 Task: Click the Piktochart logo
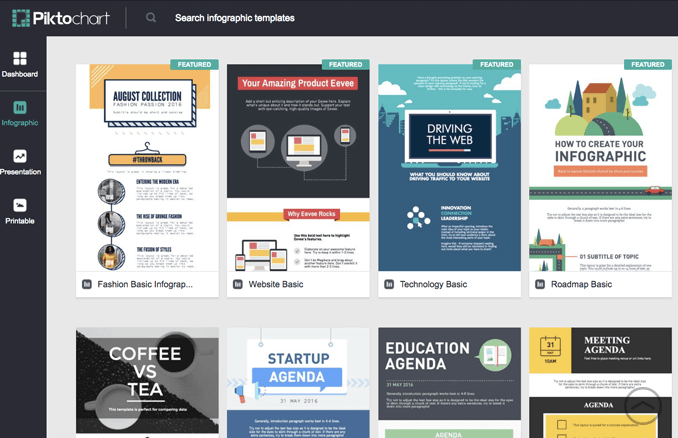pos(57,18)
